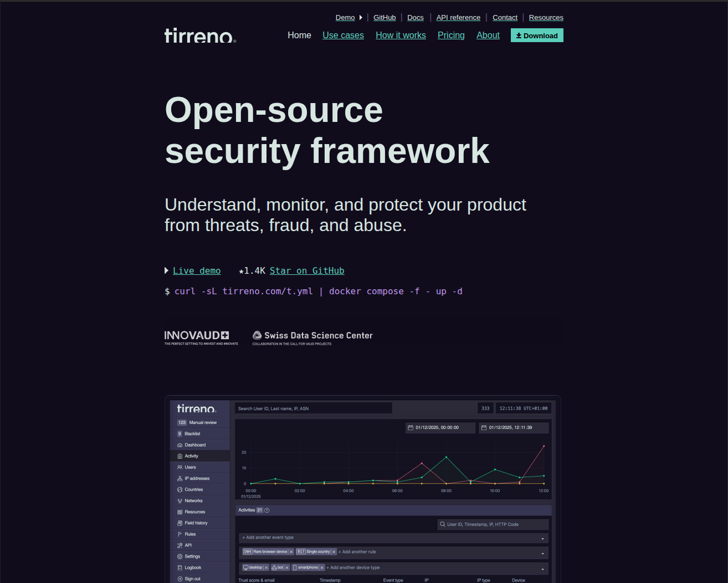Open the start date picker 01/12/2025, 00:00:00
This screenshot has width=728, height=583.
coord(440,428)
